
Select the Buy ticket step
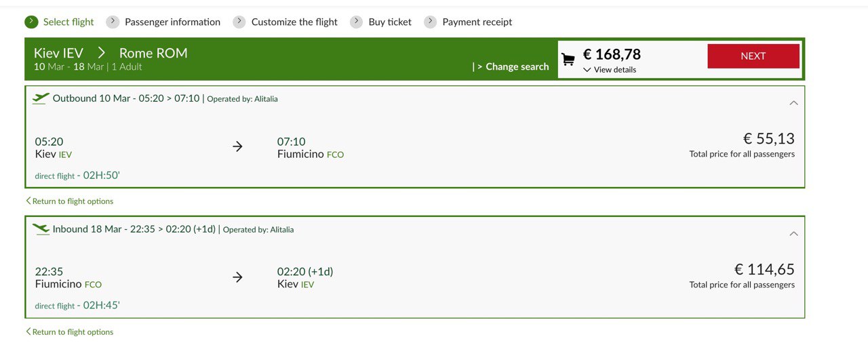(390, 22)
